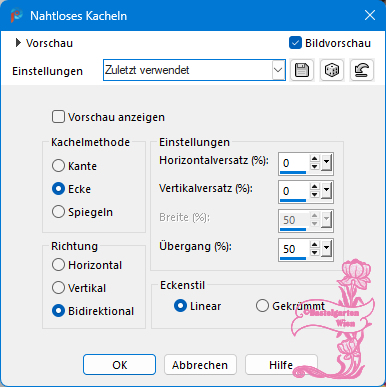The height and width of the screenshot is (387, 386).
Task: Click the PaintShop Pro app icon in title bar
Action: (x=16, y=15)
